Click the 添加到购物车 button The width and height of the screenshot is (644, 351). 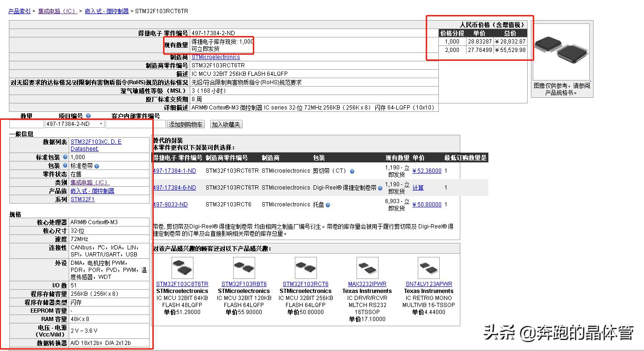(x=186, y=123)
